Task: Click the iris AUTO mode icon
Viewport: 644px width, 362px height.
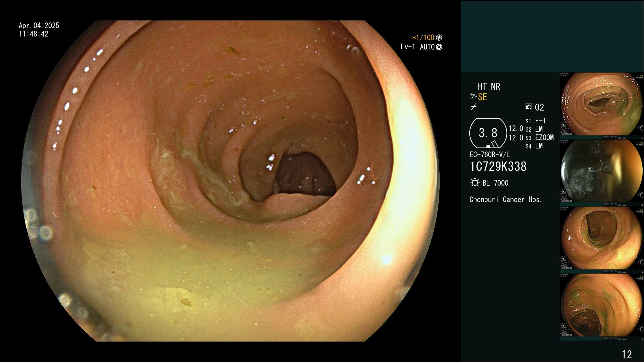Action: (439, 47)
